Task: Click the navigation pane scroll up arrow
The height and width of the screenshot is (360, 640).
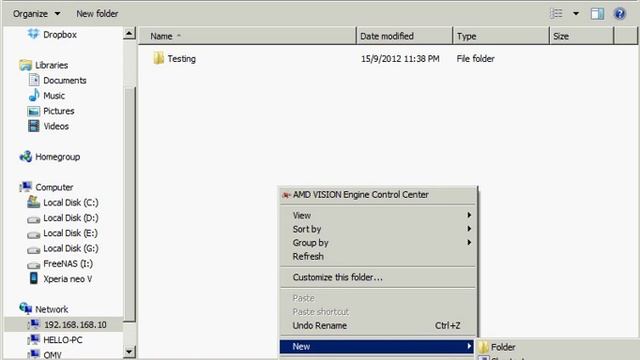Action: (129, 33)
